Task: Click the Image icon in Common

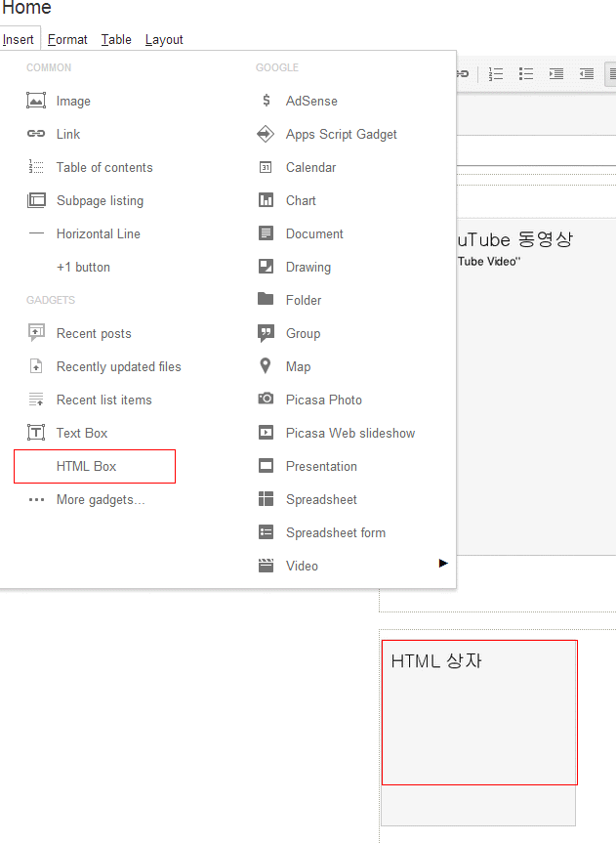Action: coord(36,101)
